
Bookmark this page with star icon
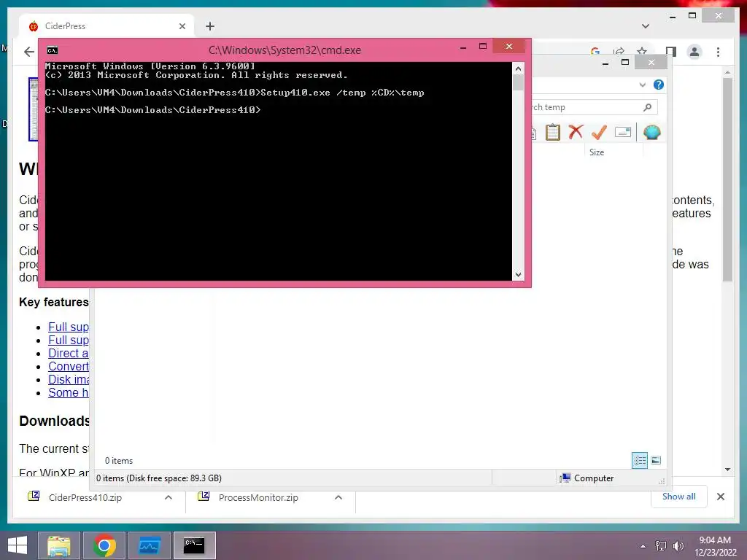tap(642, 52)
